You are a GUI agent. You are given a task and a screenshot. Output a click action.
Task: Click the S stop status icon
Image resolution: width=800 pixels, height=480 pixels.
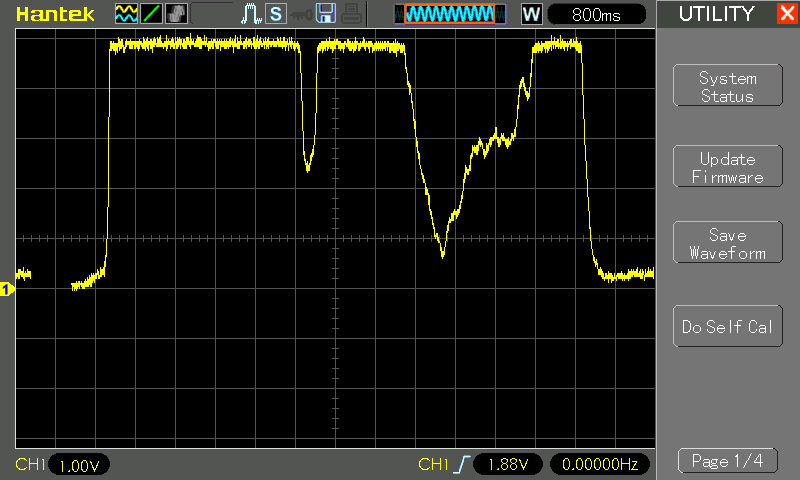click(275, 14)
